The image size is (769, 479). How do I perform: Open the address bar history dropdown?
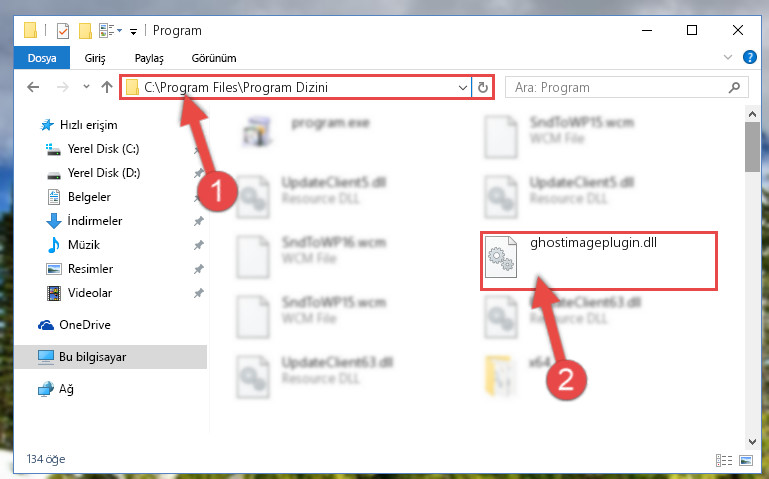click(462, 87)
